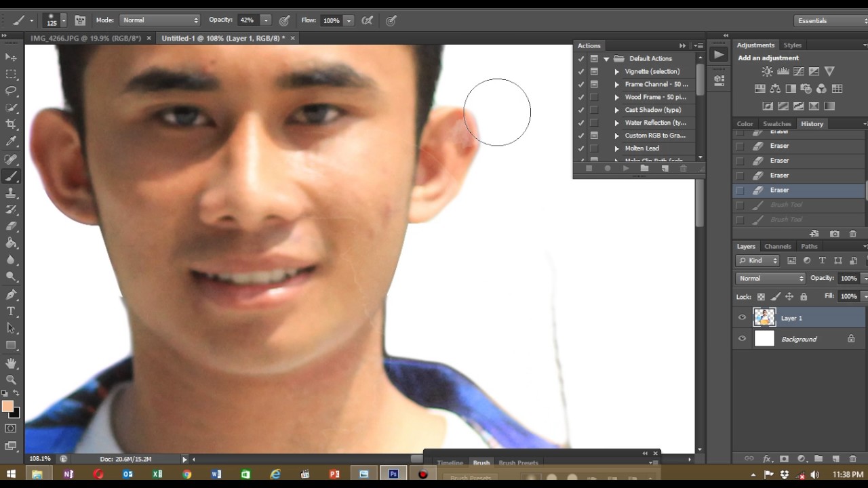Open the Brush panel toggle in options bar
The height and width of the screenshot is (488, 868).
click(80, 20)
